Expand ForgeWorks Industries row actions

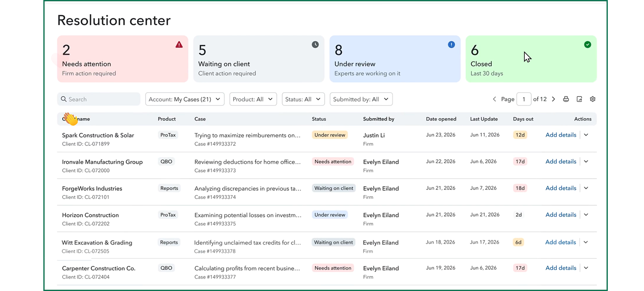pos(586,188)
